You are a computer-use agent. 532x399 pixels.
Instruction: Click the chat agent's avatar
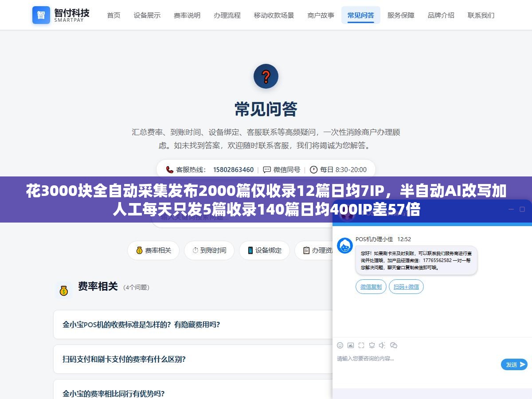pyautogui.click(x=345, y=245)
